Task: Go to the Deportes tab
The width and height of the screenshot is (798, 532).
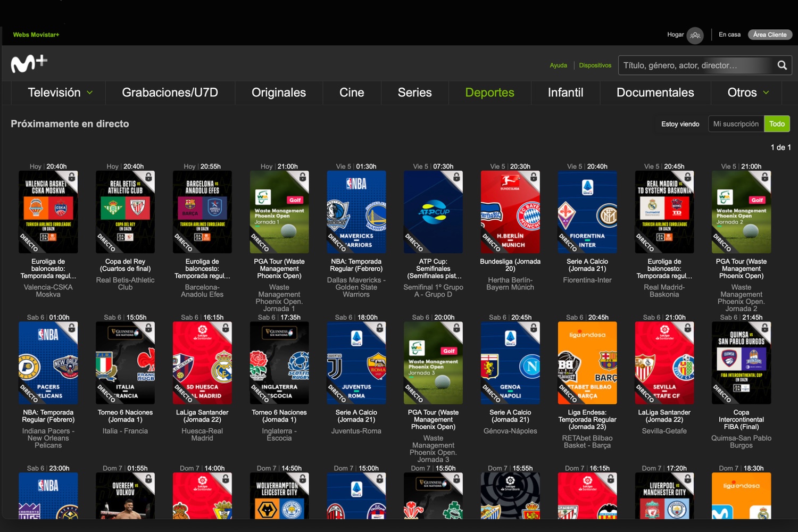Action: tap(489, 93)
